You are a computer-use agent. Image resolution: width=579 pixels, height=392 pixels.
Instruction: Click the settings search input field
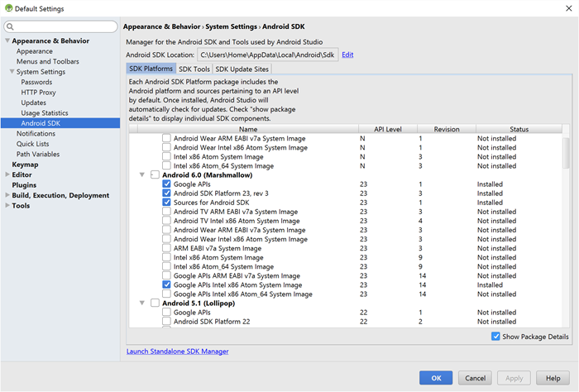(60, 26)
